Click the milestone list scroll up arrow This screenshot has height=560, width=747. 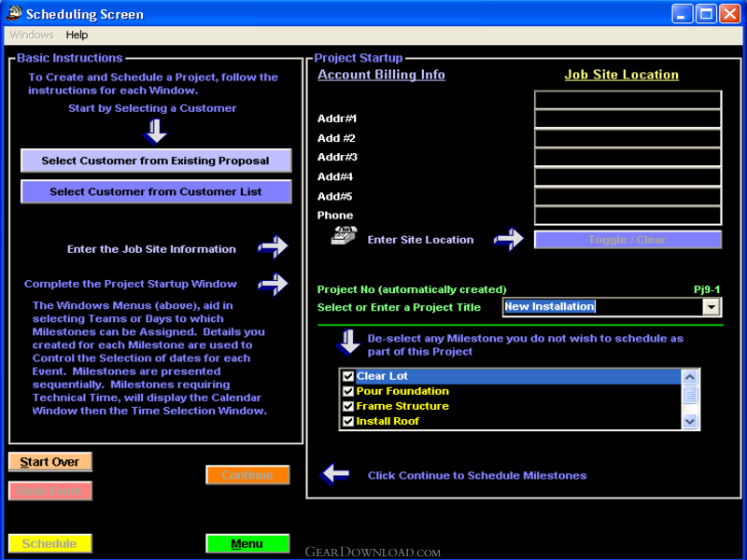(690, 377)
